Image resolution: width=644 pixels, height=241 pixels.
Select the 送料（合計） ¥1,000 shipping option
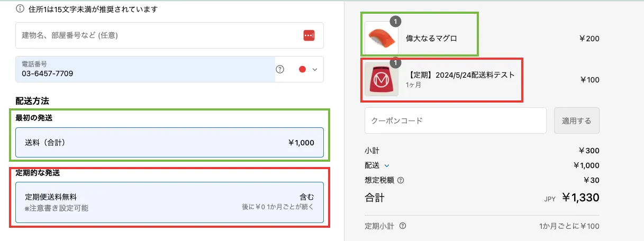169,142
